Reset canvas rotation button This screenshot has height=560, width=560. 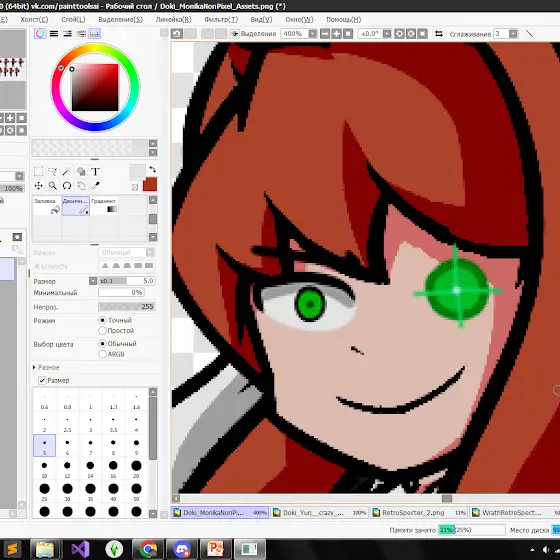422,34
